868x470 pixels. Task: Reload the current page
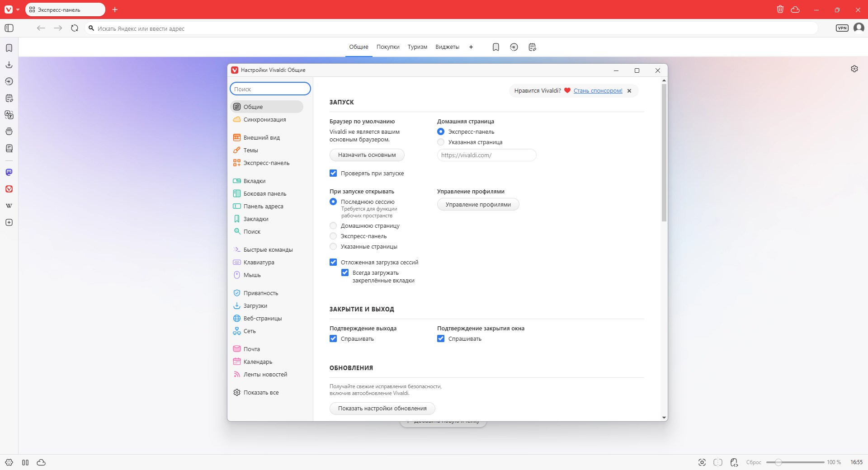pos(75,28)
